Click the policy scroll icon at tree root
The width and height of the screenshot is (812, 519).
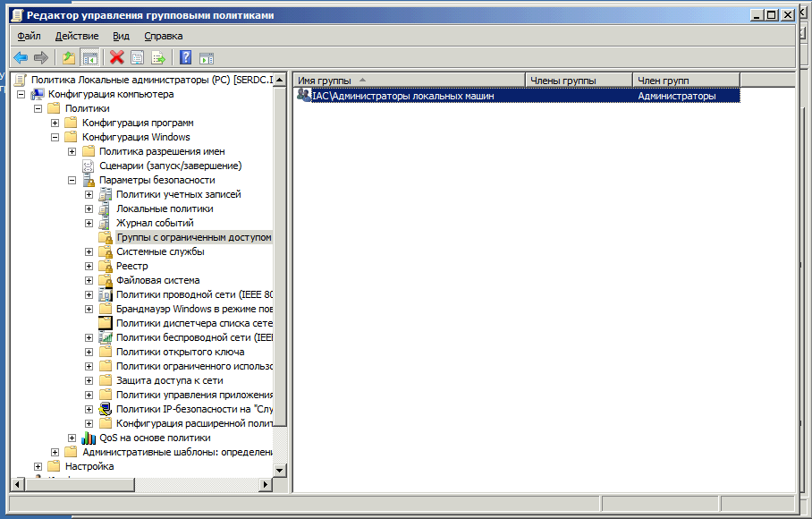coord(21,80)
